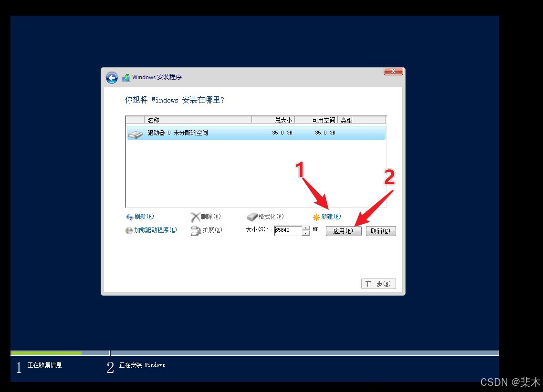Sort by the 总大小 column header

click(x=273, y=120)
